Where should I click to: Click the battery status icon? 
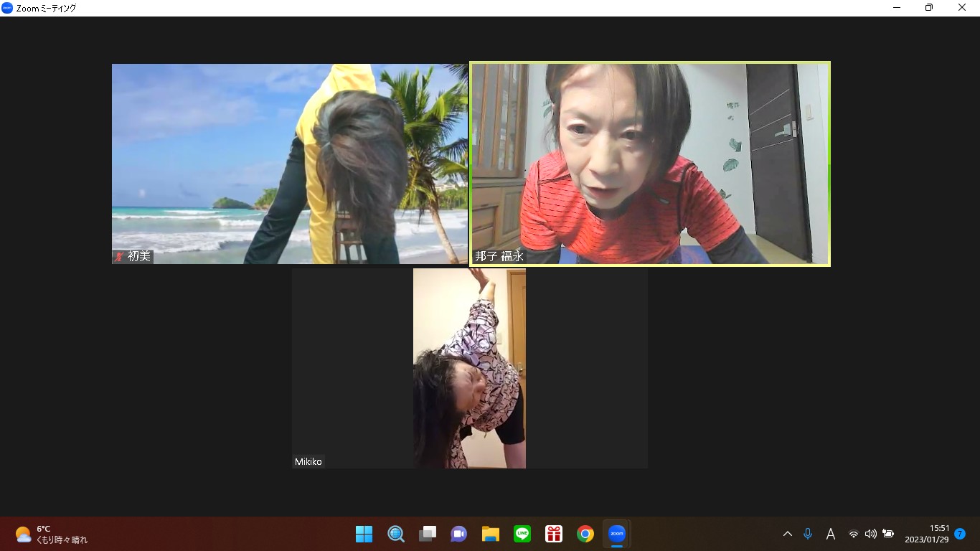click(888, 534)
